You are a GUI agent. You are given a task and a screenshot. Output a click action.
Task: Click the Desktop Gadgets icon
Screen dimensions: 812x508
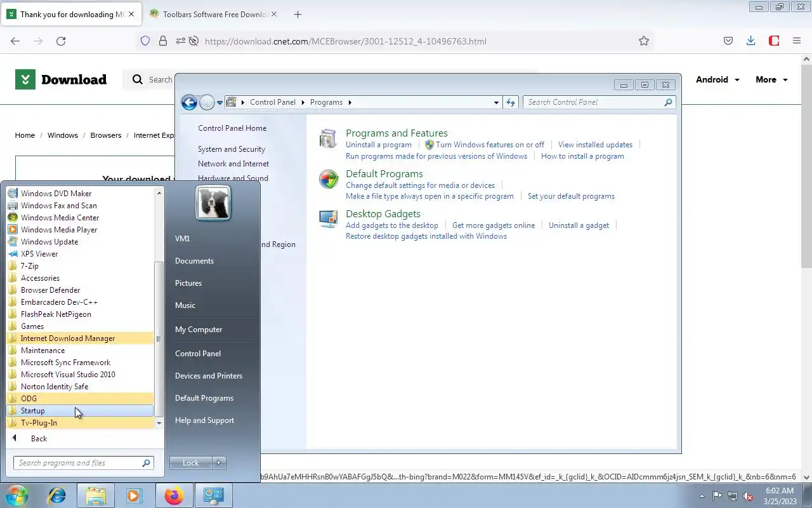coord(329,219)
